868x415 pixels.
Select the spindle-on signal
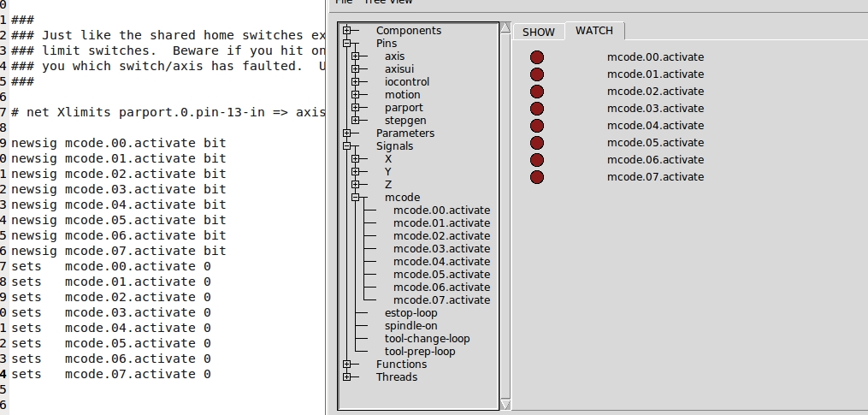click(x=410, y=325)
